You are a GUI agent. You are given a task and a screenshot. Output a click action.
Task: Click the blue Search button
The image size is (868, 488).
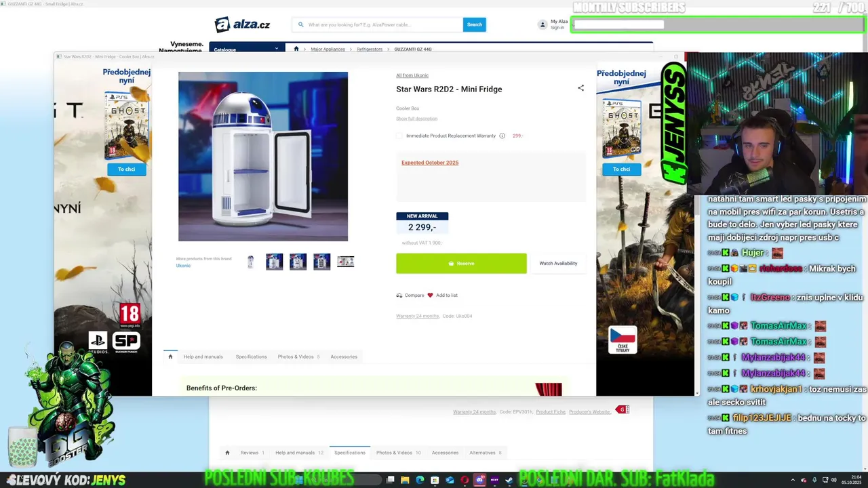click(475, 24)
